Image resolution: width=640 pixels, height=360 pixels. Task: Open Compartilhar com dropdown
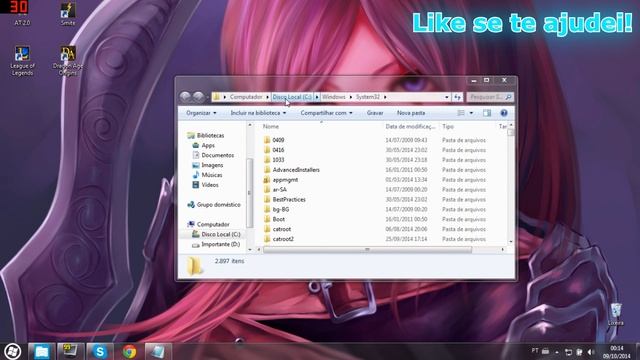(326, 113)
